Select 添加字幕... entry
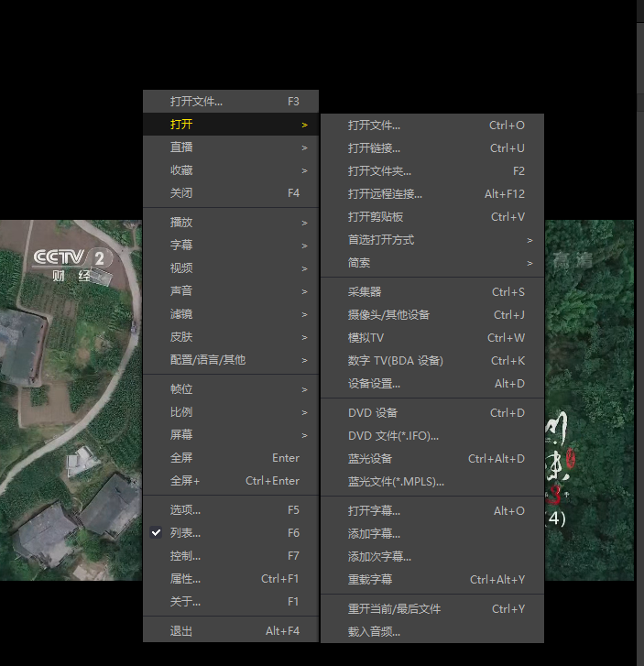Image resolution: width=644 pixels, height=666 pixels. (432, 534)
